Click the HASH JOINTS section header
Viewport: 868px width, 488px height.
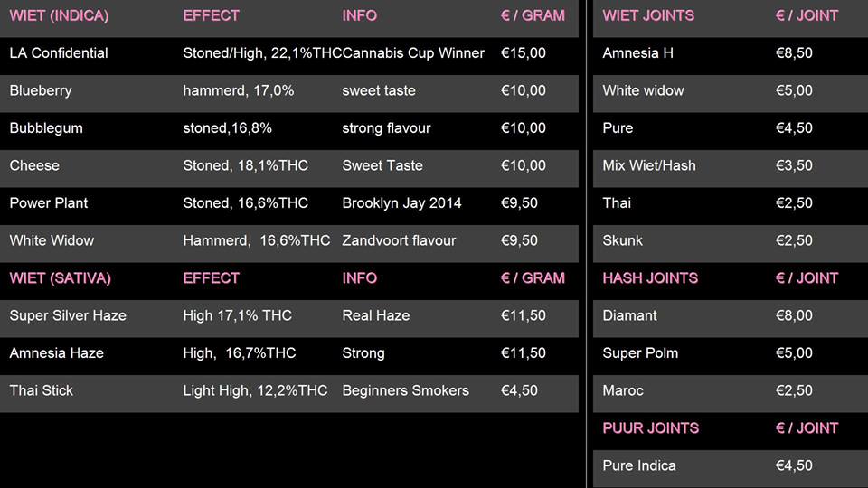pyautogui.click(x=650, y=278)
